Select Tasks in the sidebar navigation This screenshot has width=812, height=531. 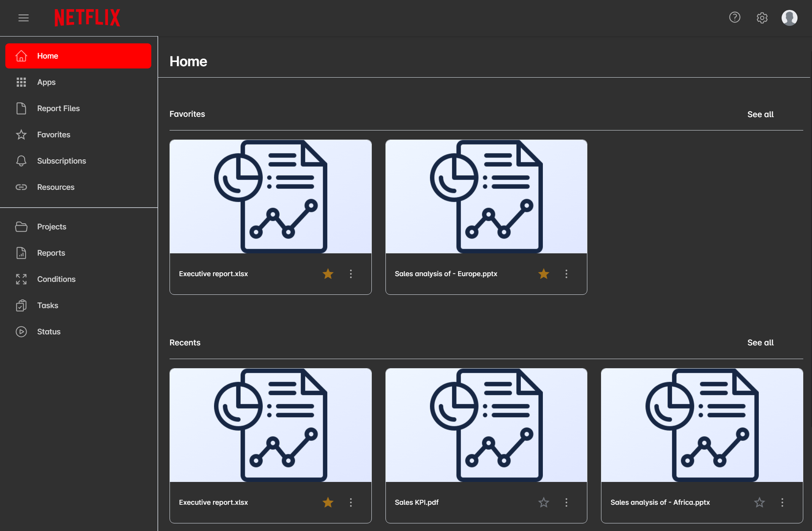click(48, 305)
